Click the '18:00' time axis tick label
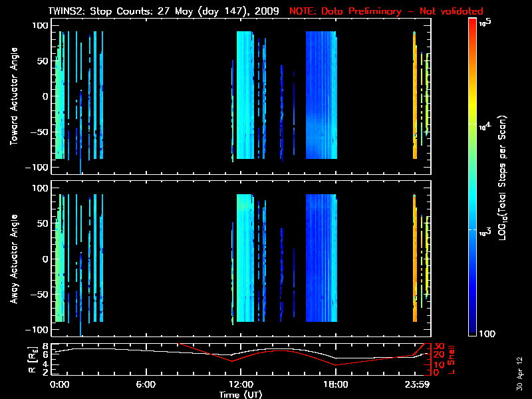 335,384
